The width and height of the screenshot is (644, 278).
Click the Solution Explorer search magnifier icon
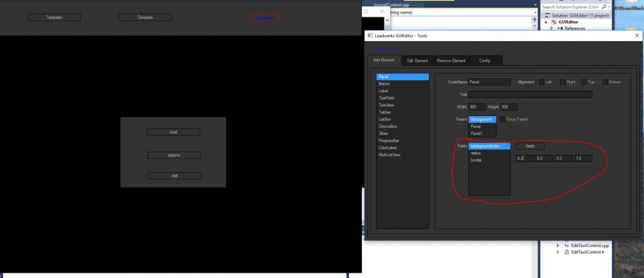click(x=603, y=6)
